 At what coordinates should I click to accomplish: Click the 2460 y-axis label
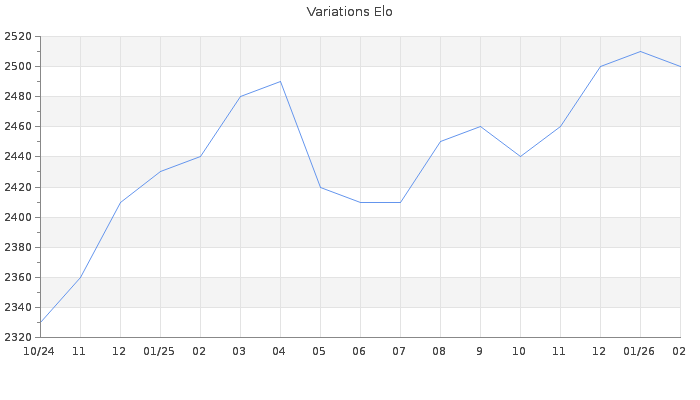point(18,127)
